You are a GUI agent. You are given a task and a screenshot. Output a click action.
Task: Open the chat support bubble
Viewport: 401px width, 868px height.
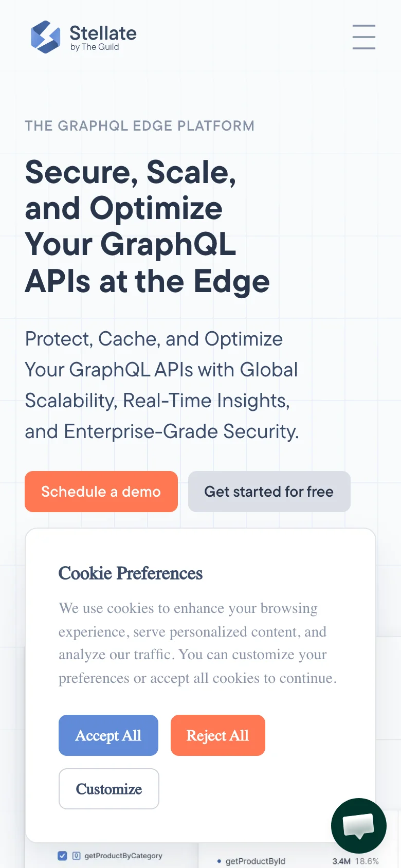pos(359,826)
